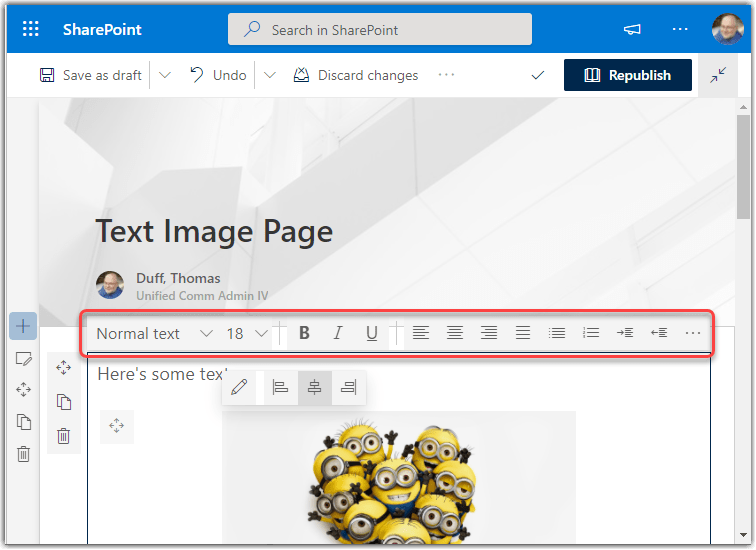Toggle italic formatting

coord(338,333)
